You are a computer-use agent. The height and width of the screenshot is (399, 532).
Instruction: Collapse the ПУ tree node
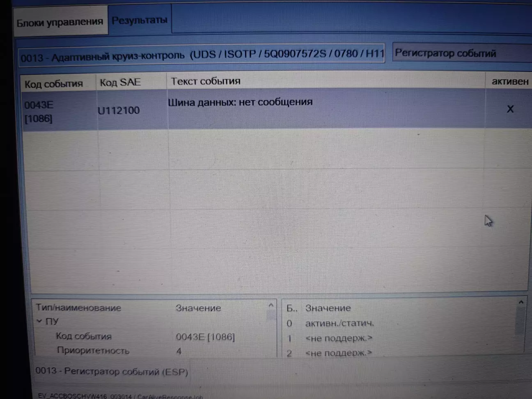[39, 321]
